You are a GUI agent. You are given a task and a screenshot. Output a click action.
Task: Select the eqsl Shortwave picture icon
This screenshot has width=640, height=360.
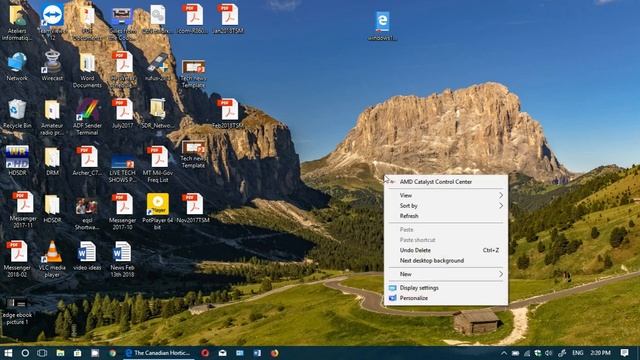pos(87,214)
